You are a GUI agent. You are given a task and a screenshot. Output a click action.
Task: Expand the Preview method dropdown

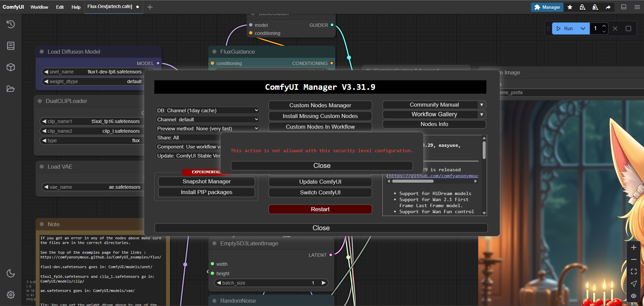(208, 129)
